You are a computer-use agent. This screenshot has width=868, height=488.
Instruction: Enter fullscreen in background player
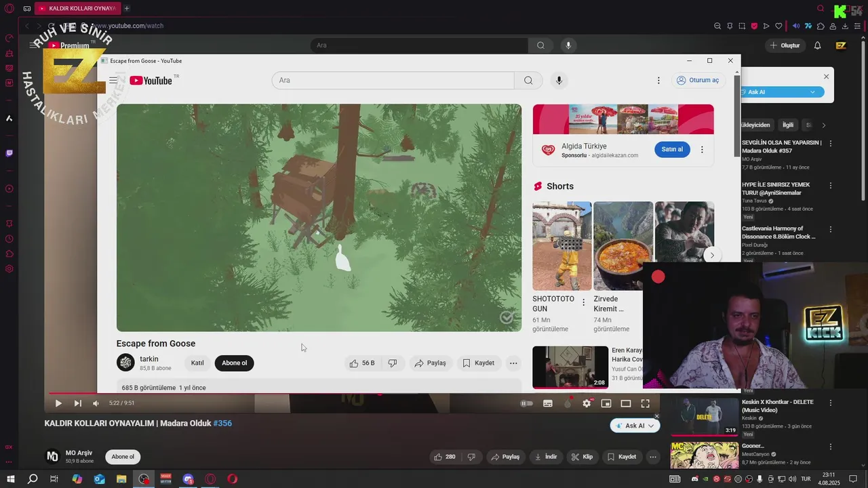click(646, 403)
